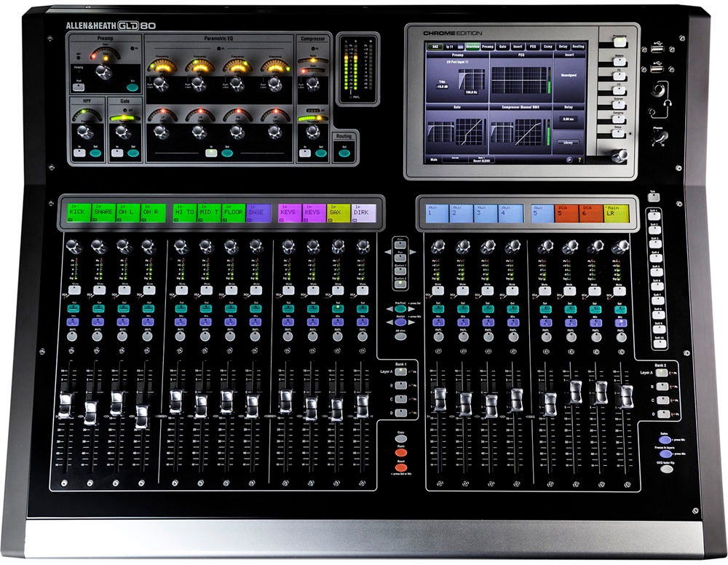Screen dimensions: 728x565
Task: Hit the Mix key on the Main LR strip
Action: coord(620,323)
